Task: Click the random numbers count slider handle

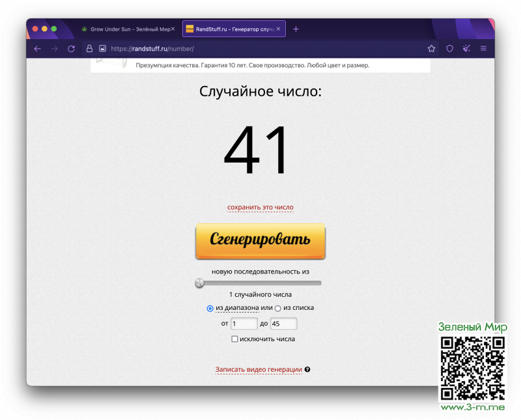Action: click(200, 283)
